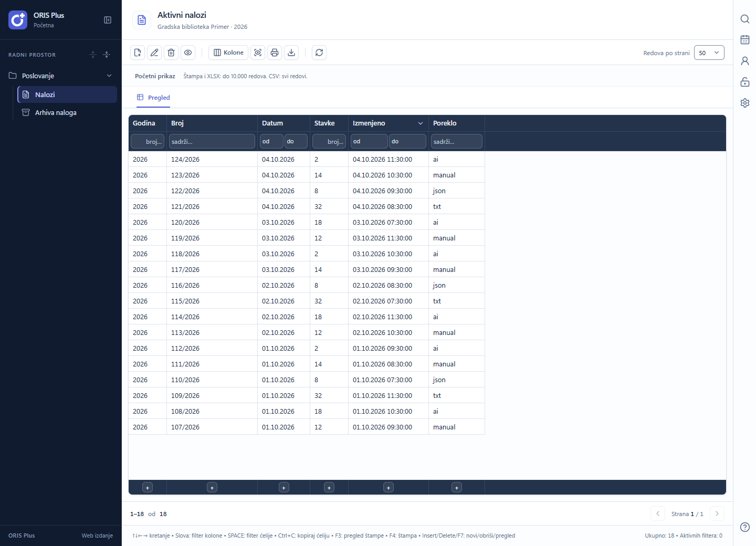Open the user profile icon
The width and height of the screenshot is (756, 546).
pyautogui.click(x=745, y=61)
